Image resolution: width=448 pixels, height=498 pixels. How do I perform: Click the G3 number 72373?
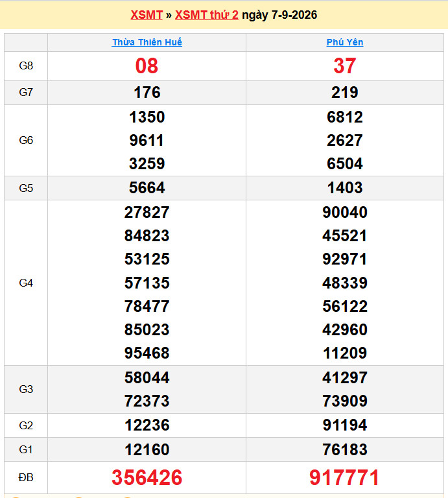point(147,401)
